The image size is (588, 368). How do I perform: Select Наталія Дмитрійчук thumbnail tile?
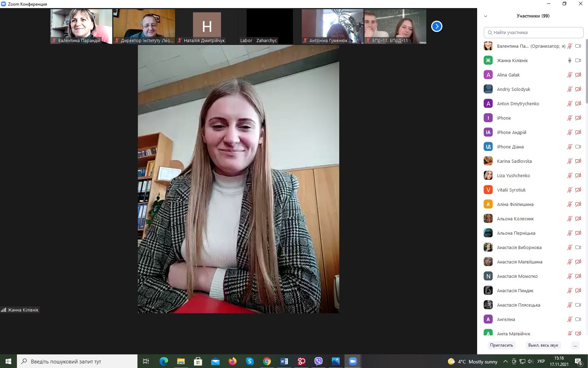pos(207,26)
